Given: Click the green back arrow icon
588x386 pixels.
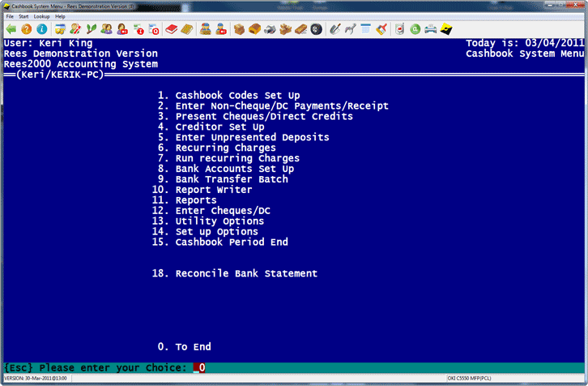Looking at the screenshot, I should pyautogui.click(x=11, y=29).
